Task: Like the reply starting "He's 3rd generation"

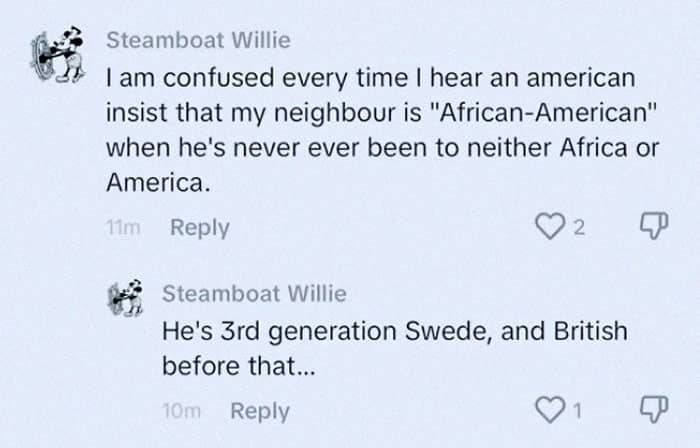Action: coord(551,410)
